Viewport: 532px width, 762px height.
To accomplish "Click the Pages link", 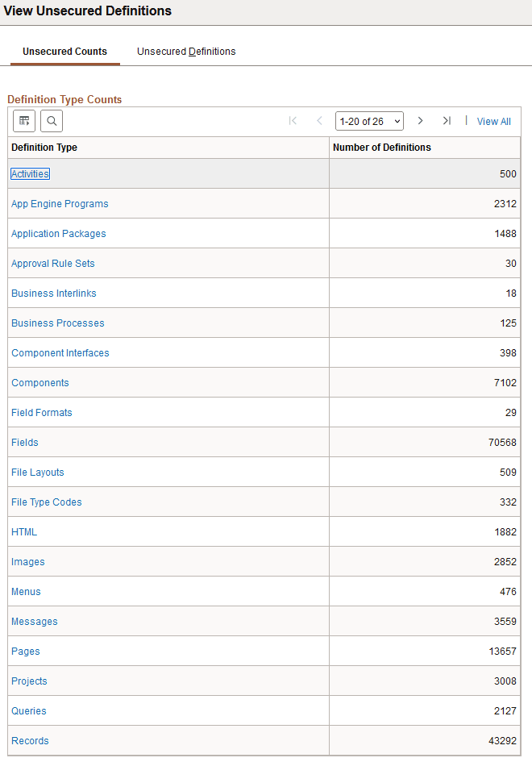I will [25, 651].
